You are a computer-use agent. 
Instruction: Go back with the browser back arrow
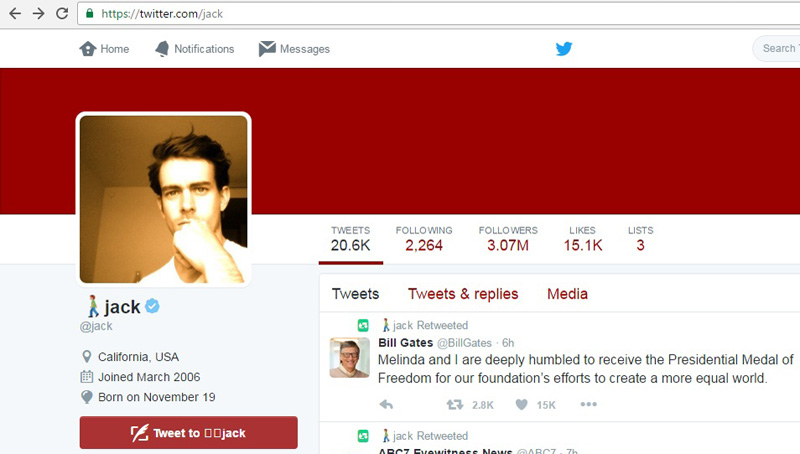[15, 13]
